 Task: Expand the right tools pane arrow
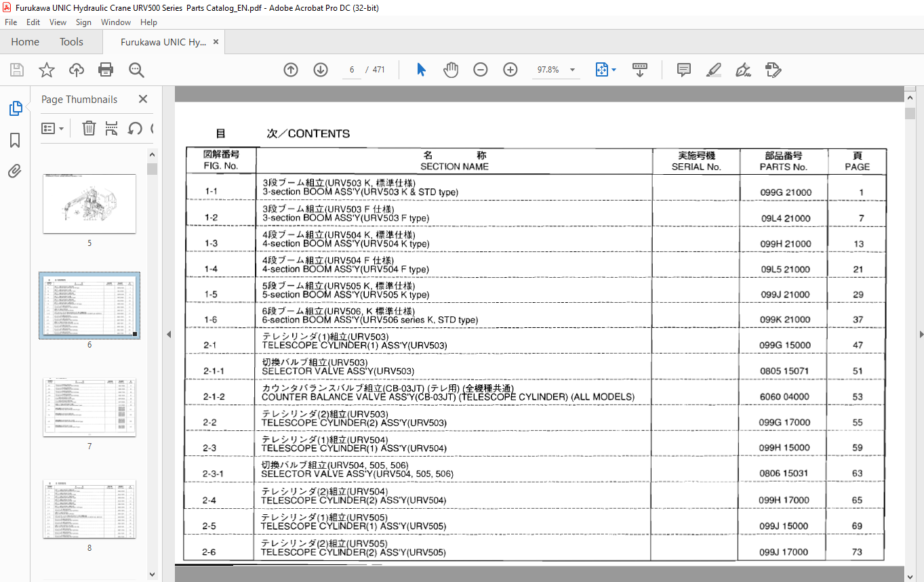click(921, 335)
